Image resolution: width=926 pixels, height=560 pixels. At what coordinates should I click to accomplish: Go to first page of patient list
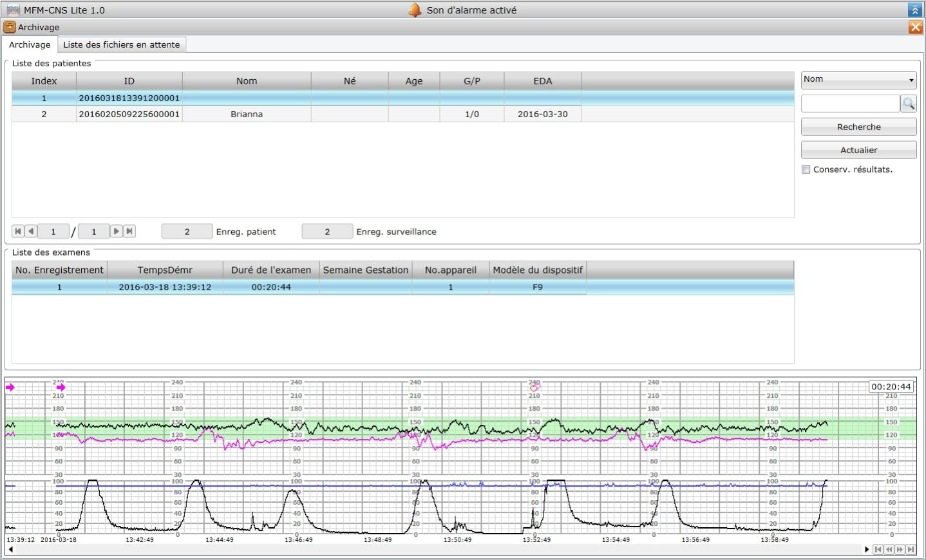pos(18,231)
